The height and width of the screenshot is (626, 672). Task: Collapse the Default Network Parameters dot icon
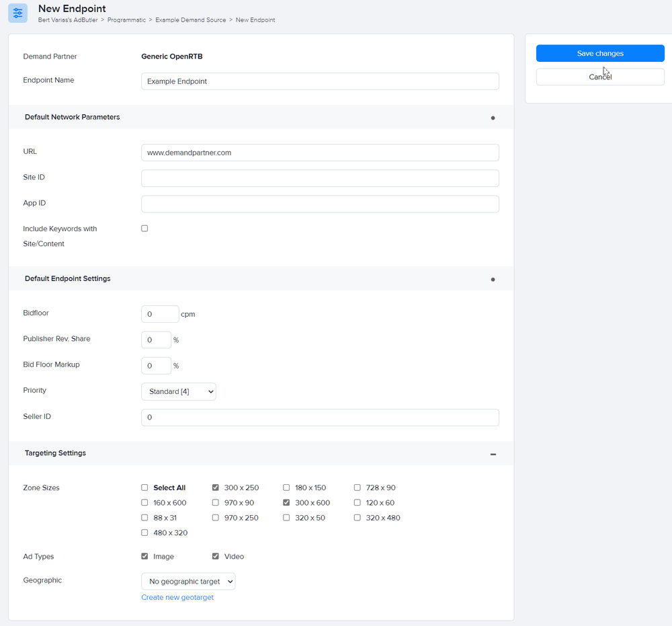493,118
